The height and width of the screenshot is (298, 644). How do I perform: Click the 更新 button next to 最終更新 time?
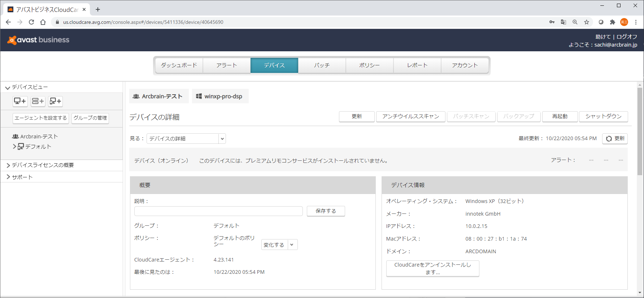point(615,139)
